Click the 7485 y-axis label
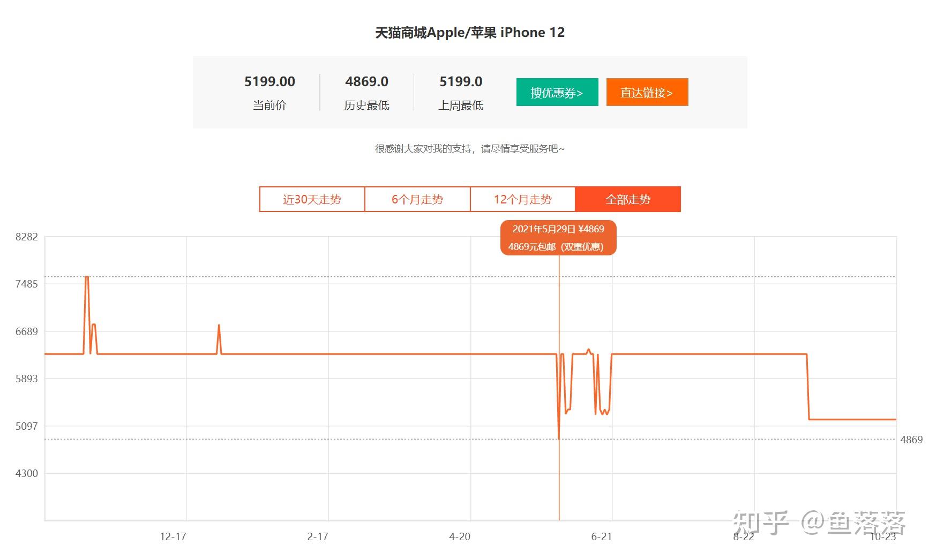Viewport: 929px width, 560px height. click(27, 284)
